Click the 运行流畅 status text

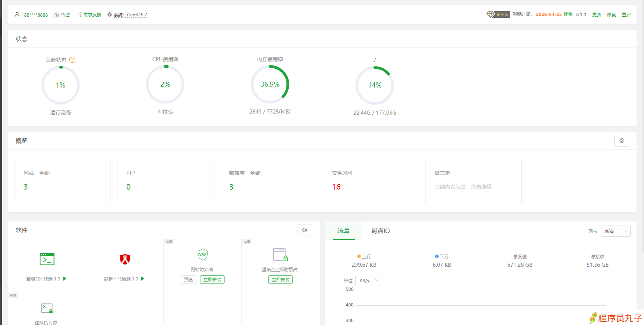pyautogui.click(x=60, y=112)
